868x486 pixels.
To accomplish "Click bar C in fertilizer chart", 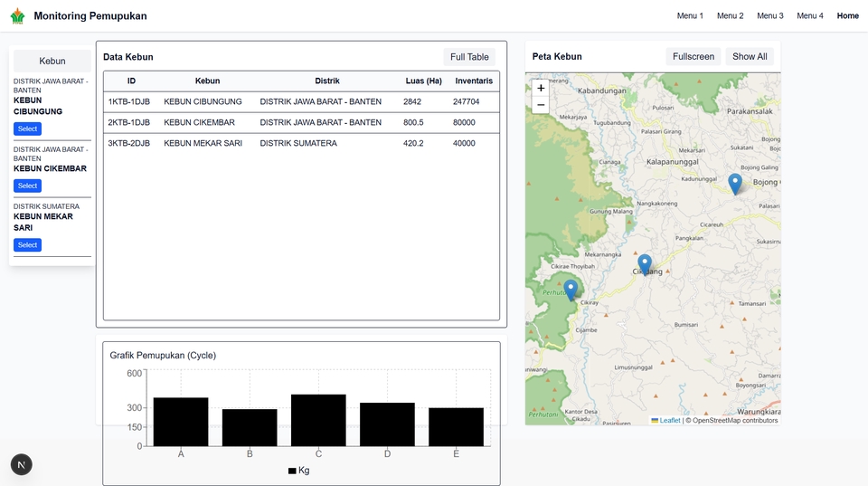I will pyautogui.click(x=318, y=420).
